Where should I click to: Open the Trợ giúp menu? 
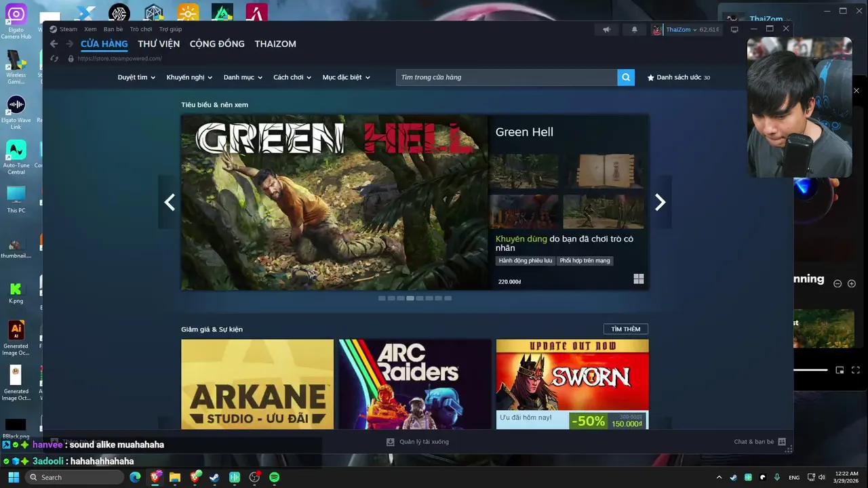[x=170, y=29]
